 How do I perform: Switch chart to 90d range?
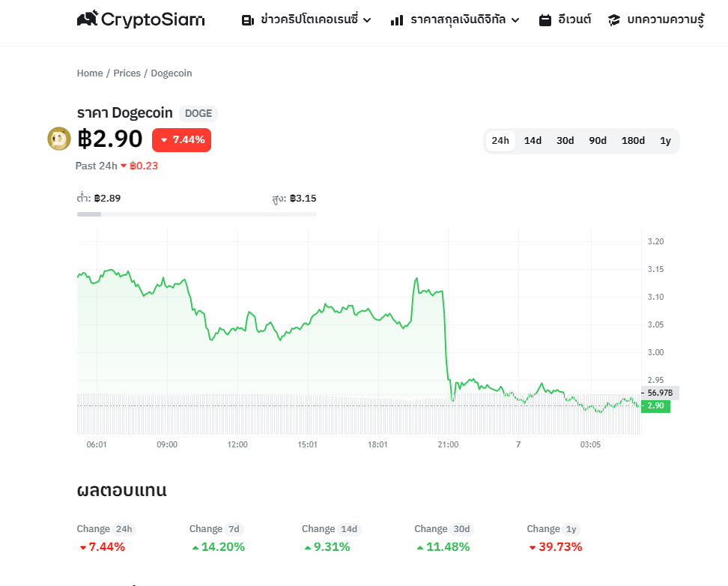pyautogui.click(x=598, y=141)
